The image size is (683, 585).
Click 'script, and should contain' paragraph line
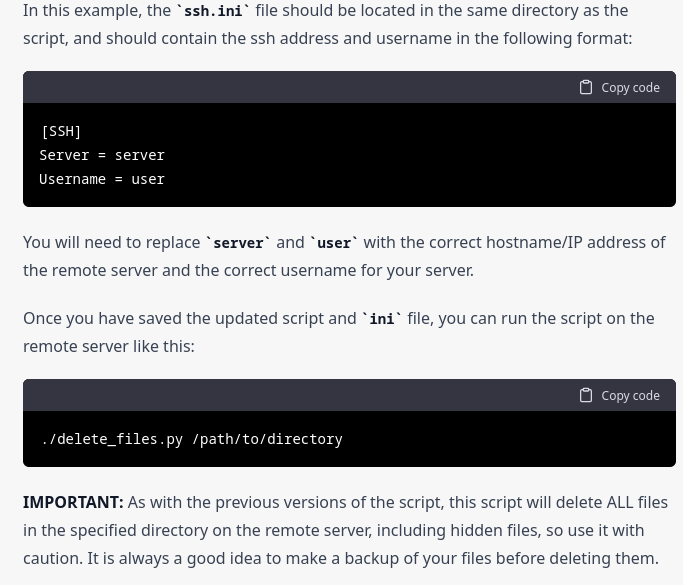[x=328, y=39]
